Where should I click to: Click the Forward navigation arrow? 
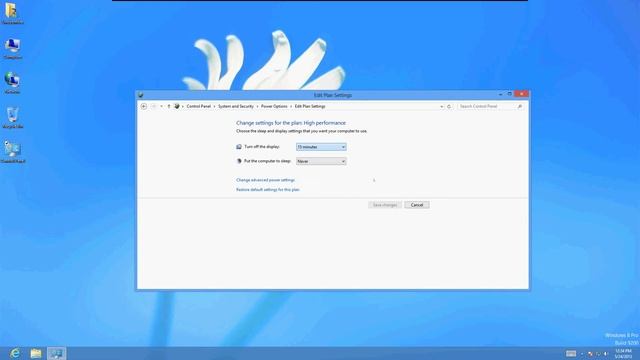coord(154,107)
